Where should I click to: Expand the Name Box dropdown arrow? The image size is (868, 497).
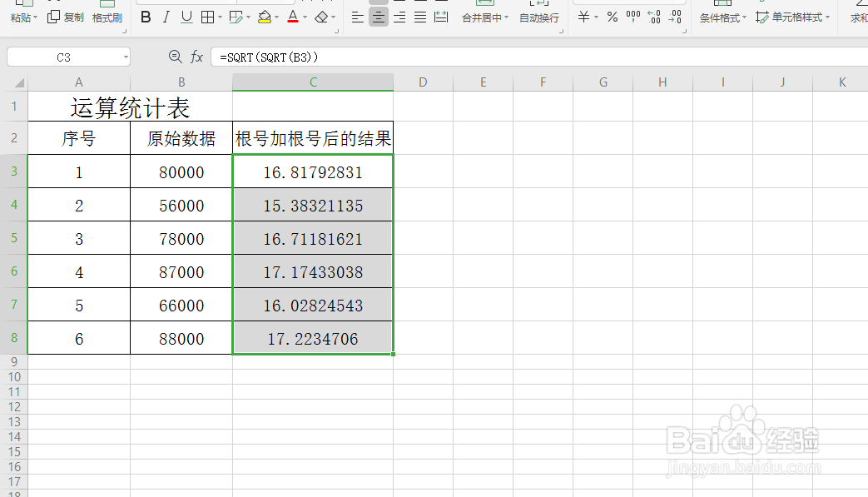(126, 57)
